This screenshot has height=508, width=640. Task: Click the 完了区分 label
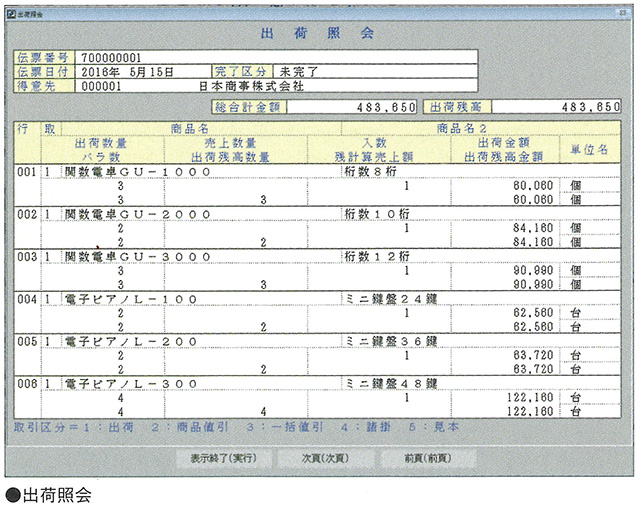241,72
